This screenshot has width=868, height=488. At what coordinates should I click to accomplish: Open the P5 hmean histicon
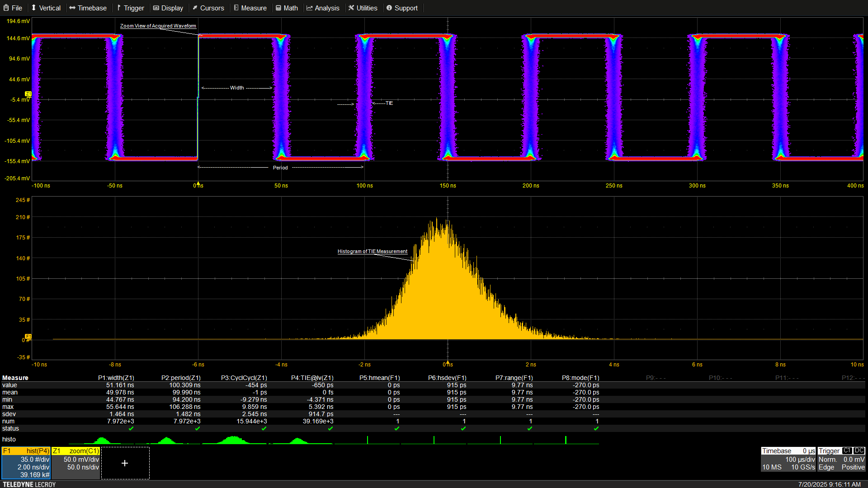click(367, 440)
